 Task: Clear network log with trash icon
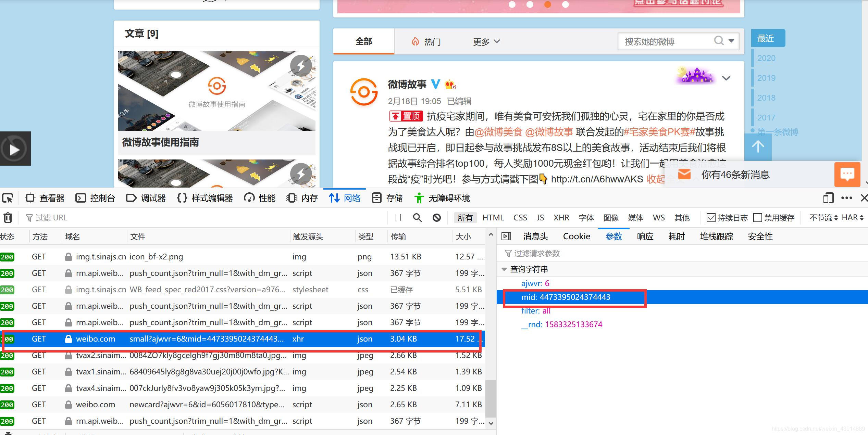click(8, 218)
